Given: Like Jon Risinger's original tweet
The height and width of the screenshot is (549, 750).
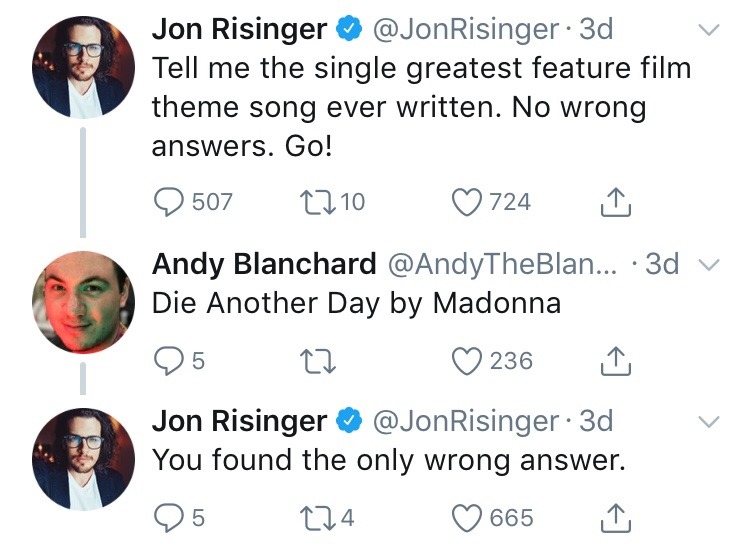Looking at the screenshot, I should point(468,202).
